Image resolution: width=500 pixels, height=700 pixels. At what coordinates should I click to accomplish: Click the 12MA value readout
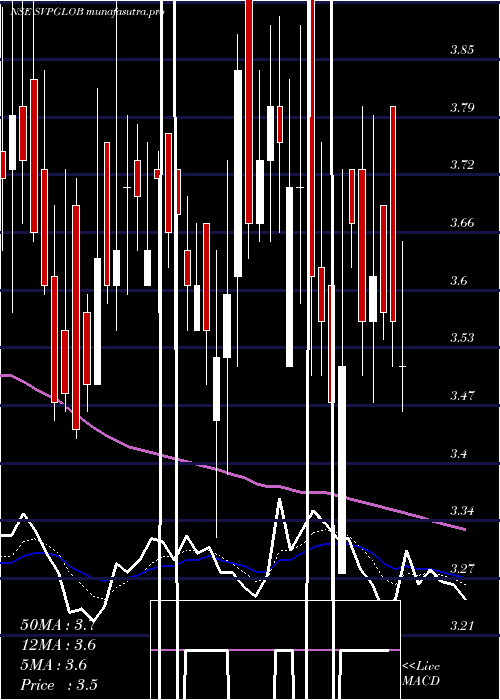pos(58,645)
